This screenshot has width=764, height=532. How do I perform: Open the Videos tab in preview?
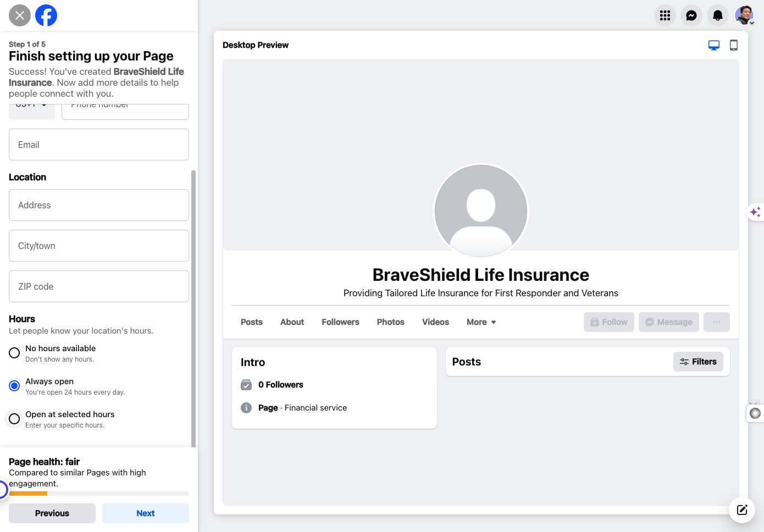[435, 322]
